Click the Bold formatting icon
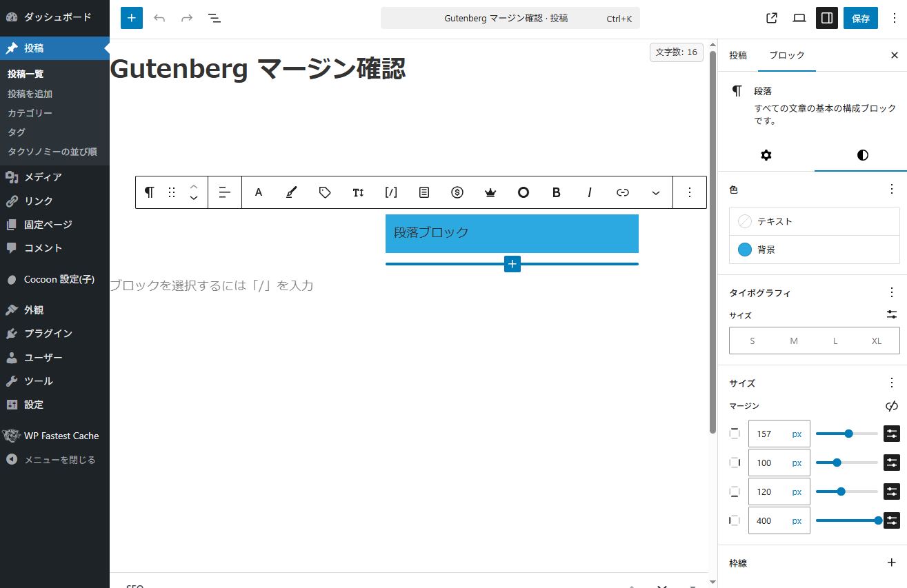Viewport: 907px width, 588px height. pos(557,192)
